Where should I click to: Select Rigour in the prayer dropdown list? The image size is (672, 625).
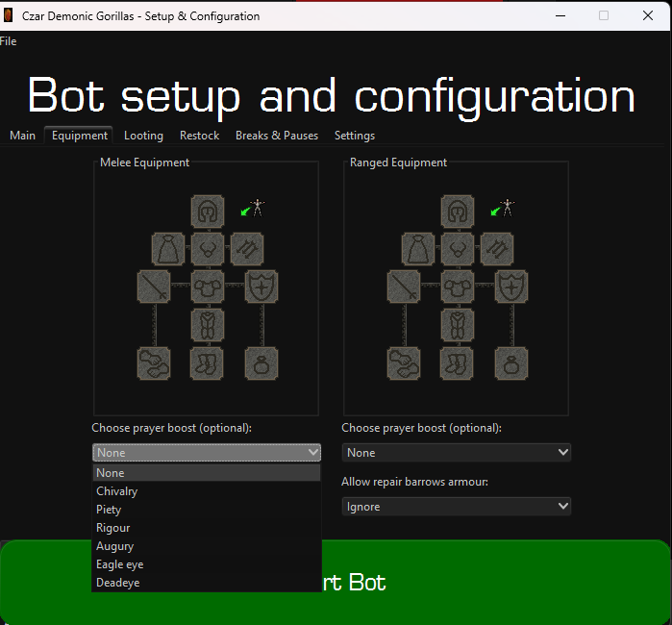[112, 528]
